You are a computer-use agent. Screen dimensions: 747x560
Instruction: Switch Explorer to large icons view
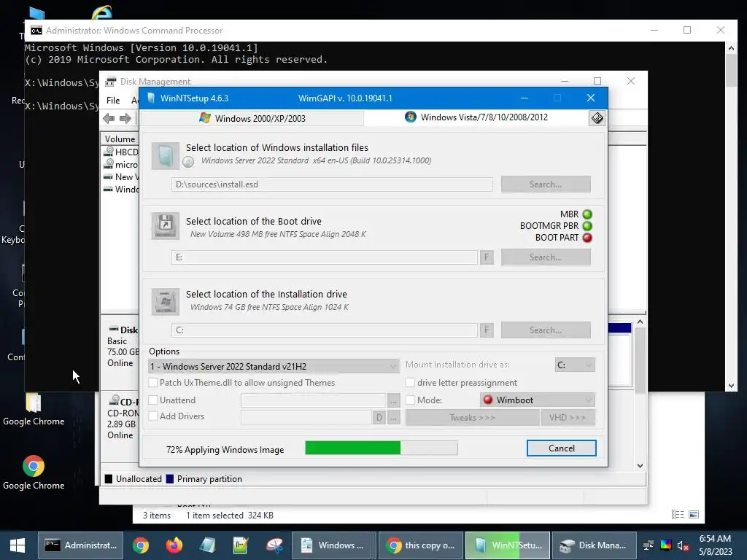point(694,514)
